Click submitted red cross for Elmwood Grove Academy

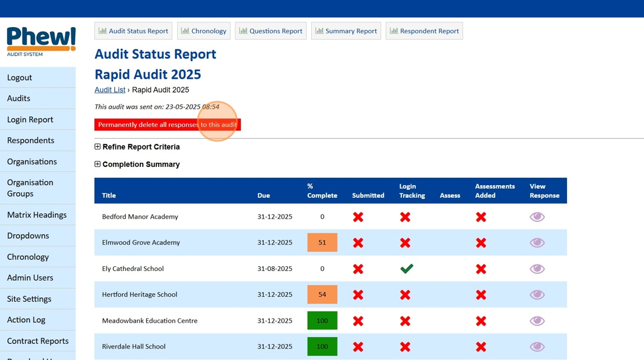(x=358, y=243)
